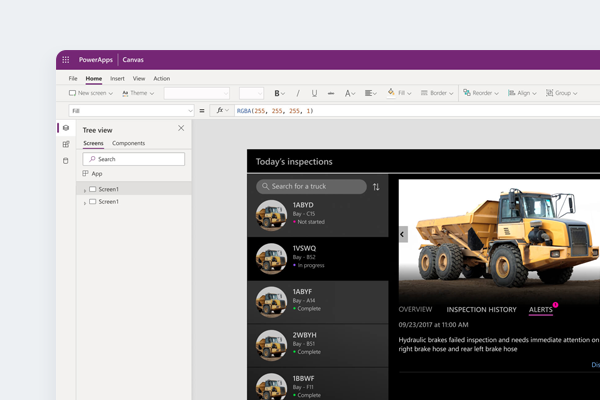Open the Border options

tap(437, 93)
